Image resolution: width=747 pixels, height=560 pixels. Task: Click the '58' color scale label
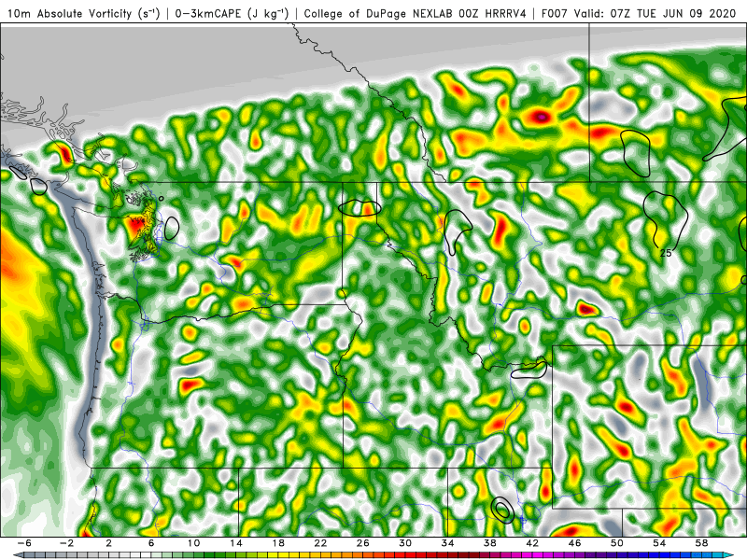702,543
